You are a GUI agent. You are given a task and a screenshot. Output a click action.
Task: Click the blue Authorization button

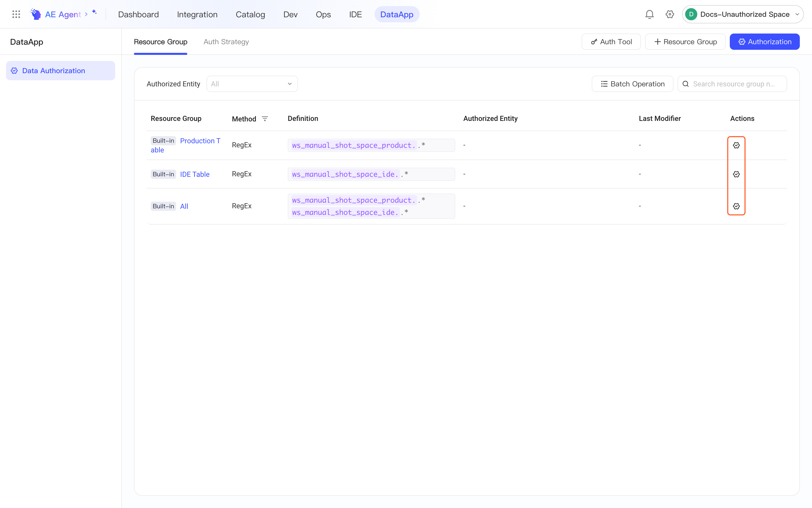[764, 42]
